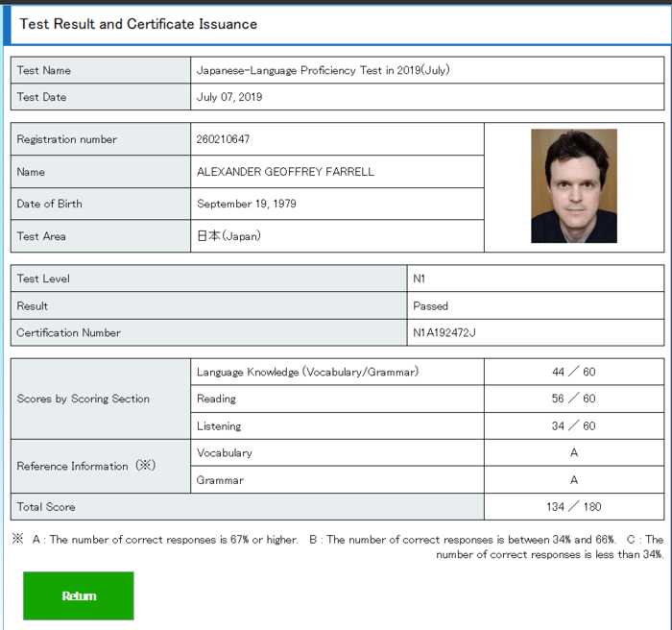
Task: Click the Grammar grade A cell
Action: 574,480
